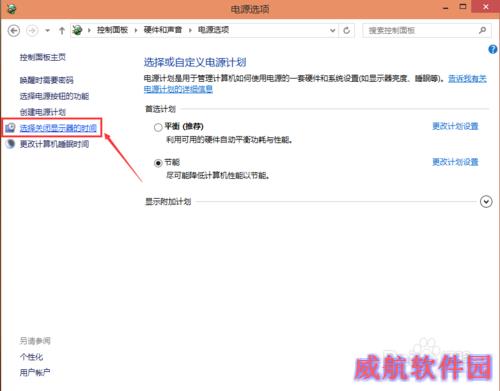Viewport: 500px width, 391px height.
Task: Open 选择关闭显示器的时间 link
Action: pyautogui.click(x=58, y=128)
